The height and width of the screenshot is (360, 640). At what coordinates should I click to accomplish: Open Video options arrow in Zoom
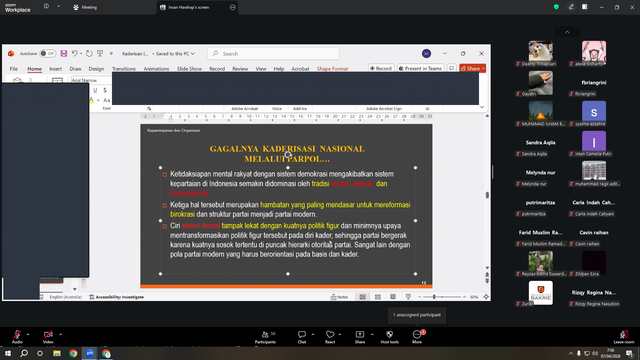[x=60, y=334]
